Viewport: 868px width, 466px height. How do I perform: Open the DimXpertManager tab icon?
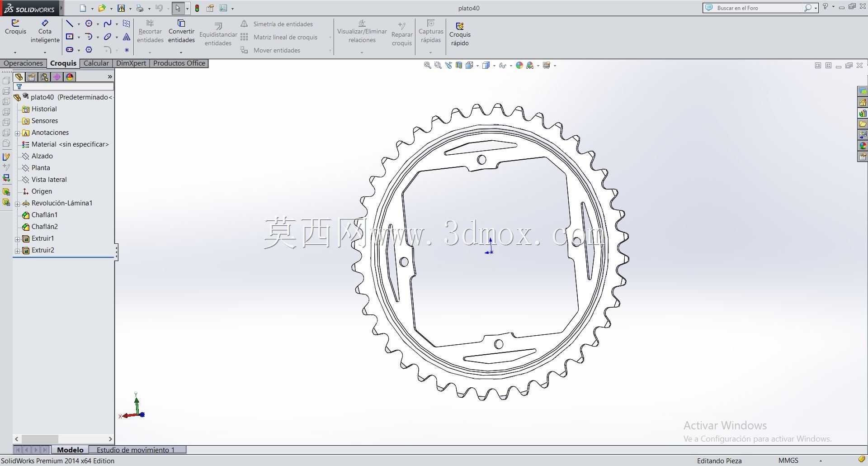(57, 77)
